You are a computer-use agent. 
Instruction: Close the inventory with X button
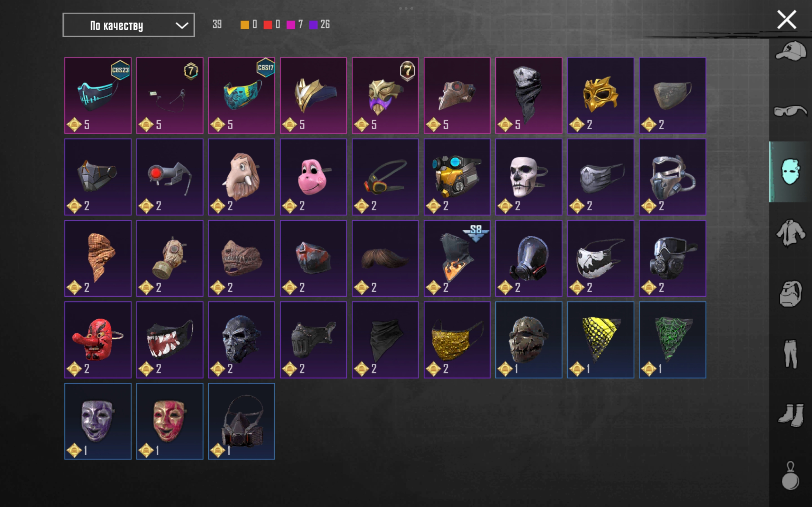(x=787, y=19)
